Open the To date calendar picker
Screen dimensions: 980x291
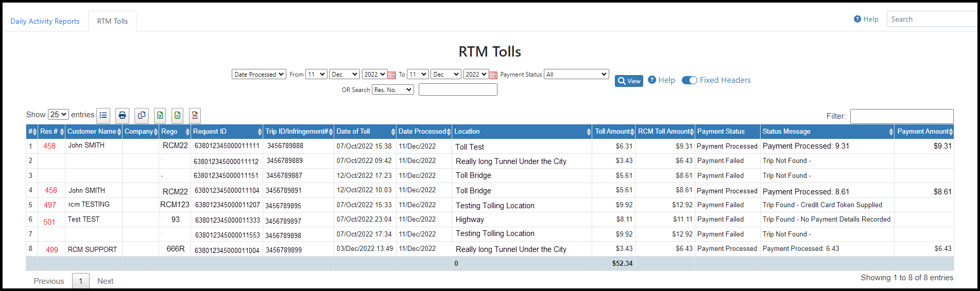click(493, 75)
